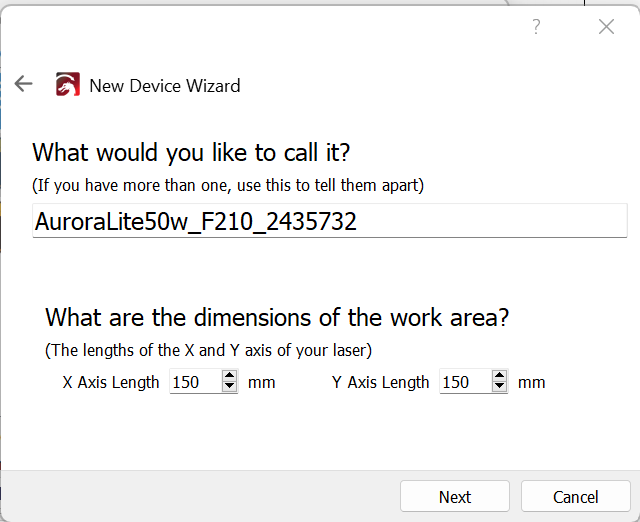Close the New Device Wizard dialog

click(x=607, y=27)
